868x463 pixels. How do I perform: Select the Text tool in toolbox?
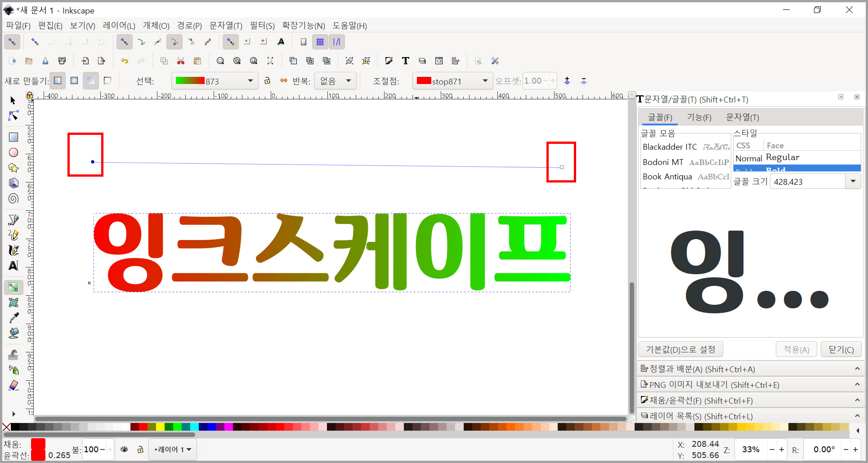click(13, 266)
